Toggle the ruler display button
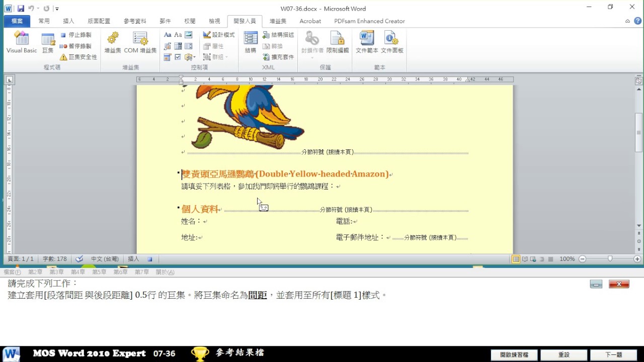Viewport: 644px width, 362px height. [639, 80]
